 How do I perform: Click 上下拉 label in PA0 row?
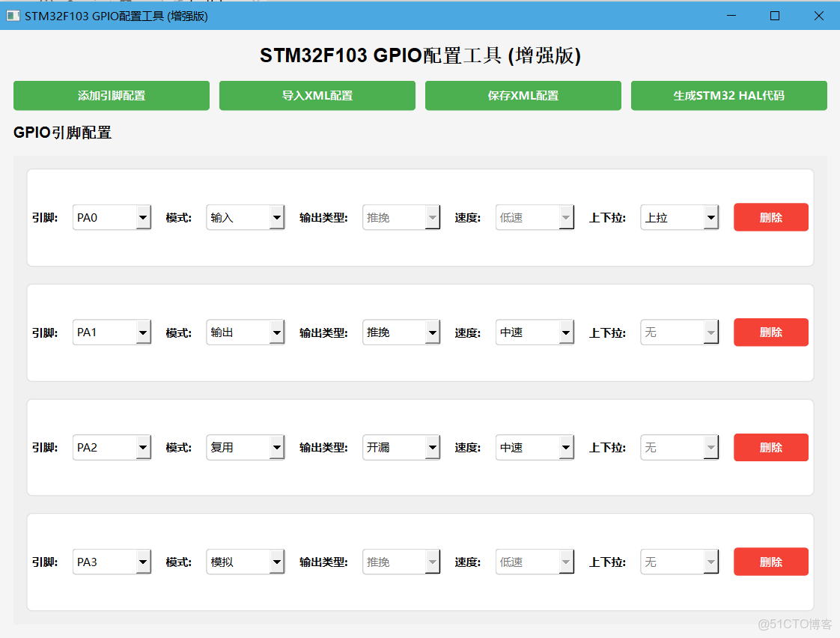coord(607,217)
